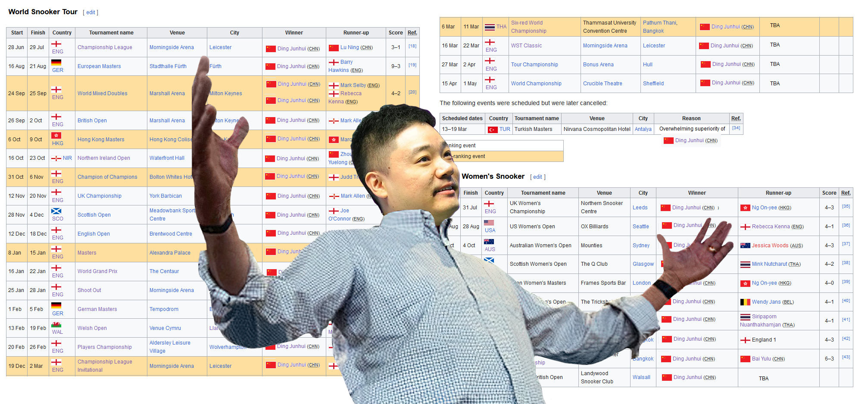
Task: Click England flag in Tour Championship row
Action: [490, 61]
